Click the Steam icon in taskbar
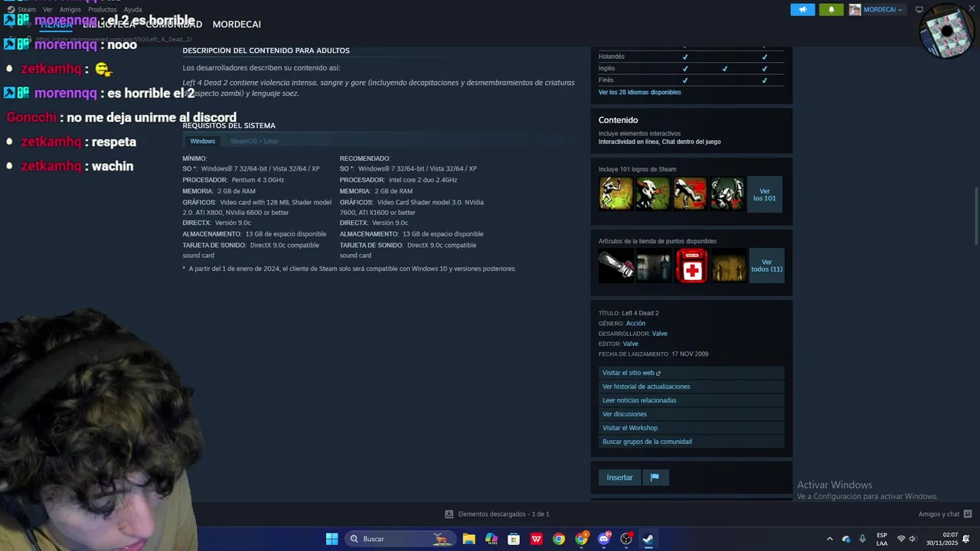980x551 pixels. (x=648, y=539)
